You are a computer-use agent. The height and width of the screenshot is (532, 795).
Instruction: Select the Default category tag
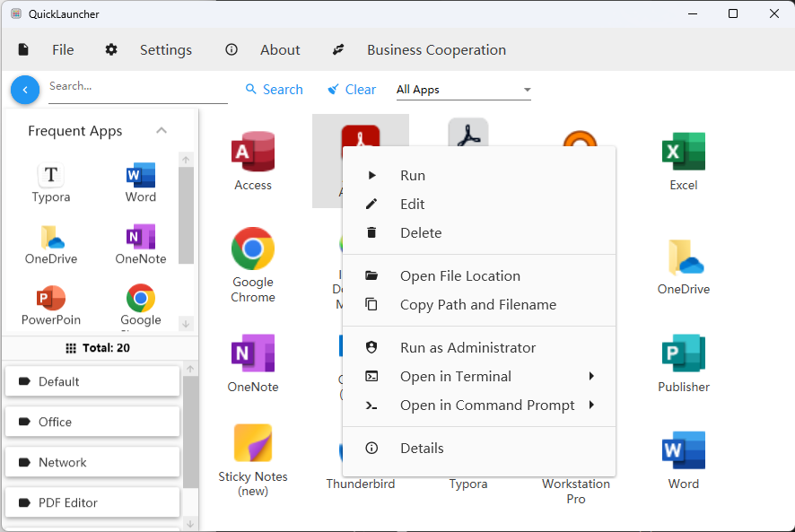coord(92,381)
